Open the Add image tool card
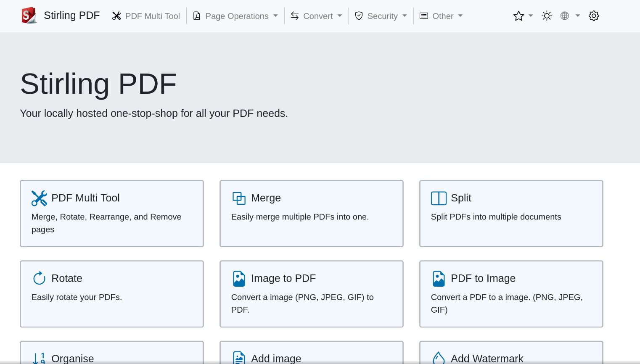 click(311, 355)
